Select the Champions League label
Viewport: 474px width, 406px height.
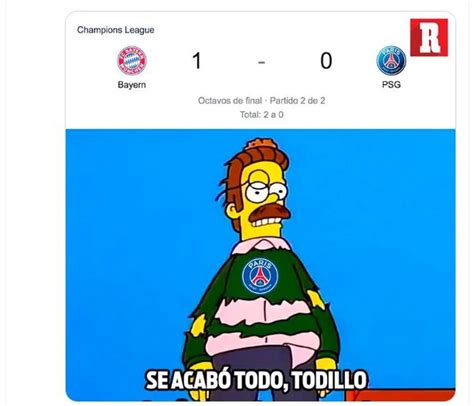click(x=116, y=30)
